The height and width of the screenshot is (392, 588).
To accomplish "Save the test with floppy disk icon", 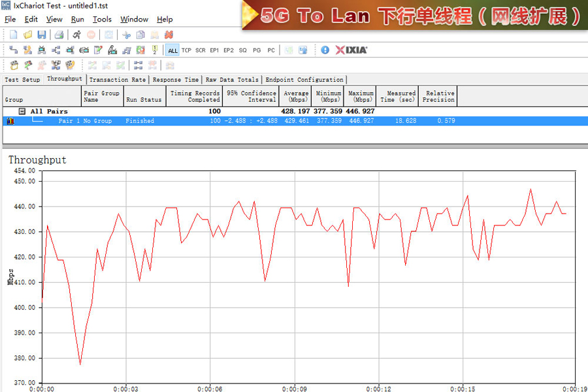I will click(x=41, y=35).
